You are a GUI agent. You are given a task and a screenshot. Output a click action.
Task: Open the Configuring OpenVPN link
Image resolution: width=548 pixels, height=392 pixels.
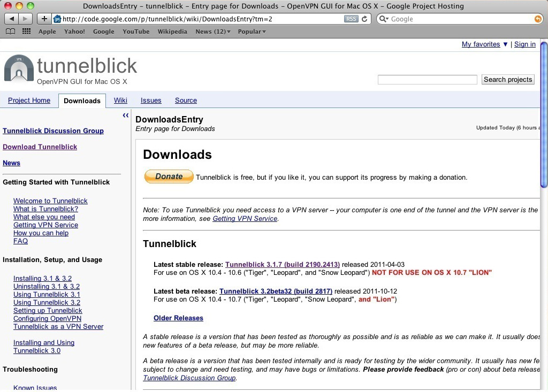click(48, 318)
